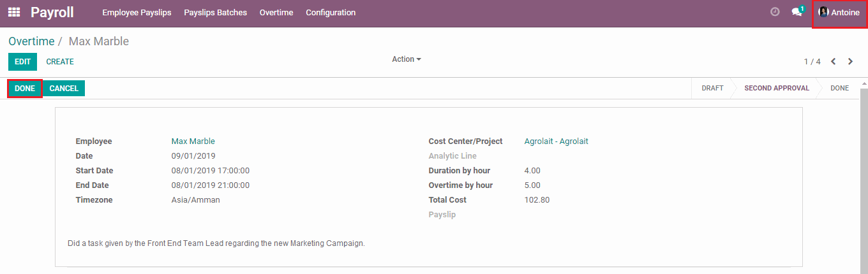Image resolution: width=868 pixels, height=274 pixels.
Task: Click the Total Cost label
Action: (x=447, y=200)
